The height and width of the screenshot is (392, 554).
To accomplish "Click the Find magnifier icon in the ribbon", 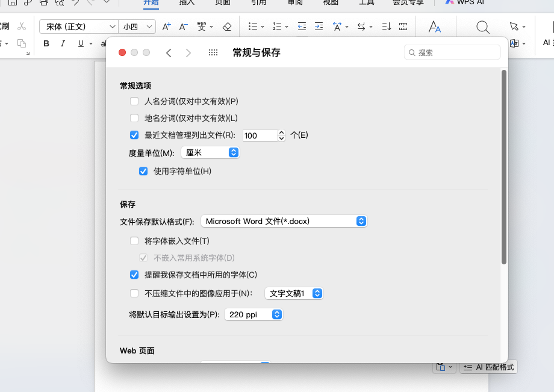I will click(482, 27).
